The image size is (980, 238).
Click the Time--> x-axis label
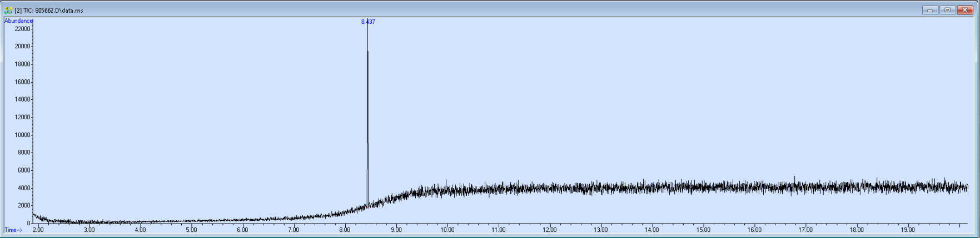click(13, 230)
